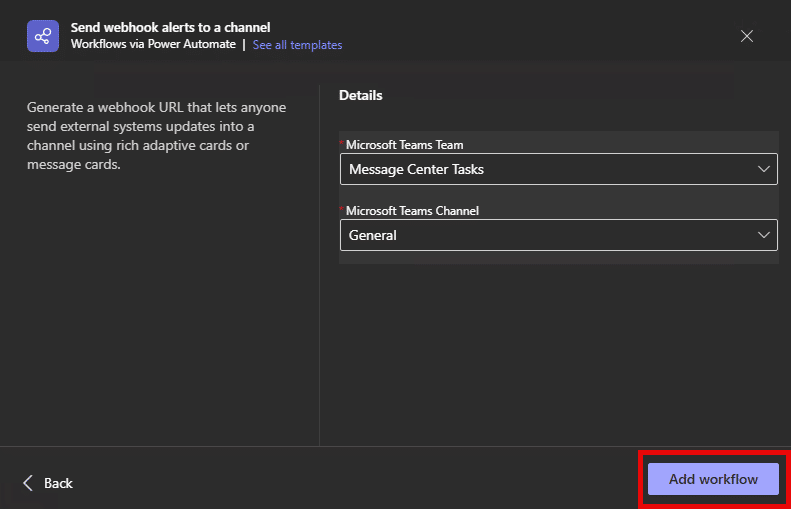
Task: Go back using the Back label
Action: click(58, 483)
